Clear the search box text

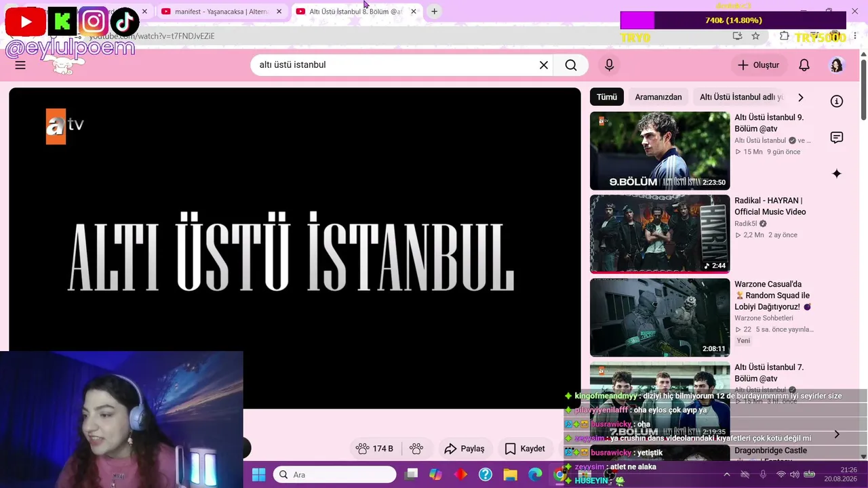pos(543,65)
